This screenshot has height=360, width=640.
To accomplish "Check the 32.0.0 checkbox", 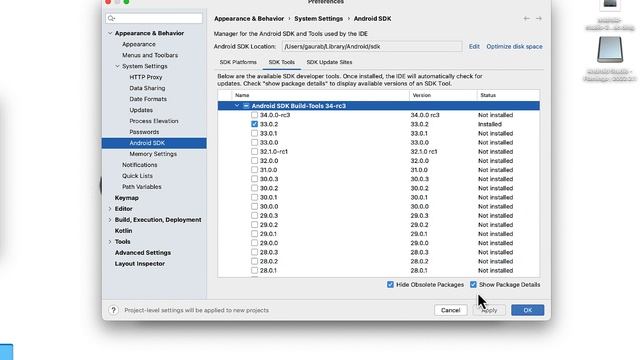I will (x=254, y=161).
